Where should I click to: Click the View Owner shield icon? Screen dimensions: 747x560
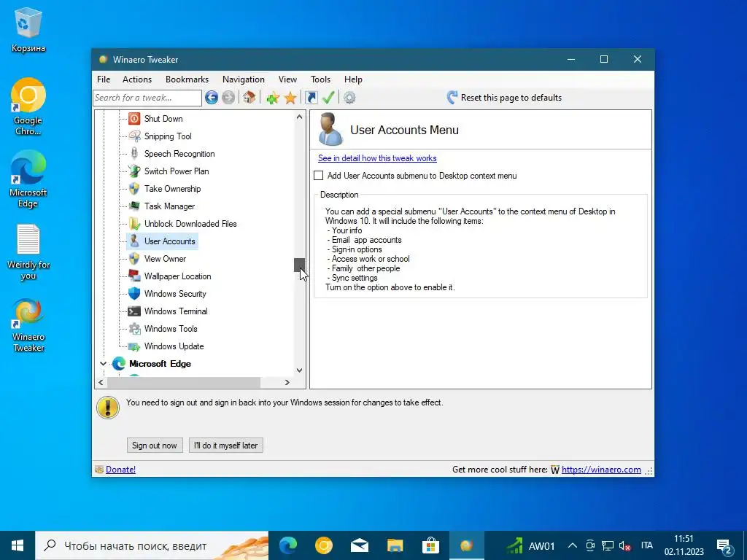tap(134, 259)
